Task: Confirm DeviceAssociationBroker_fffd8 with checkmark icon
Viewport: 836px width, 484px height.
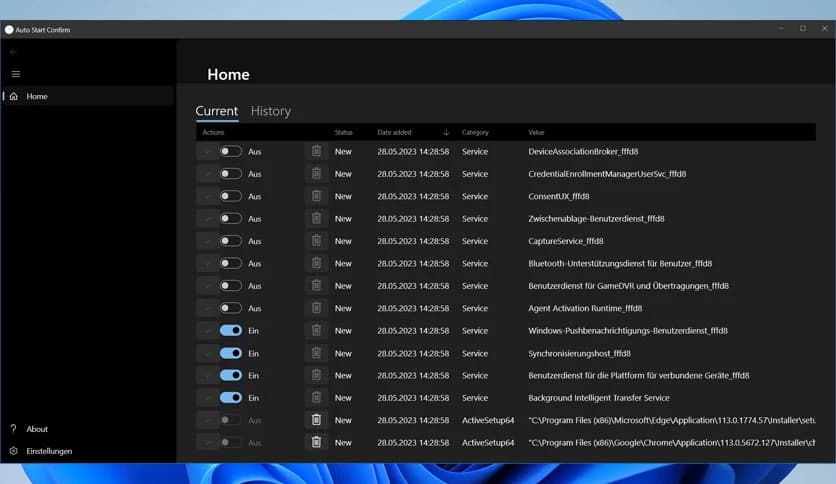Action: [207, 151]
